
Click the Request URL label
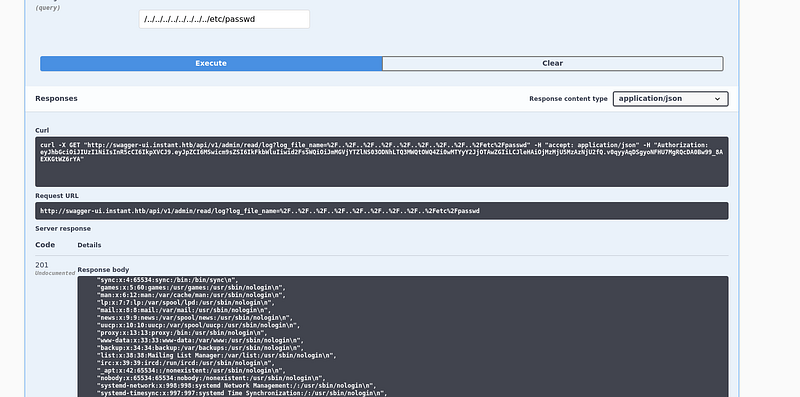pos(57,195)
